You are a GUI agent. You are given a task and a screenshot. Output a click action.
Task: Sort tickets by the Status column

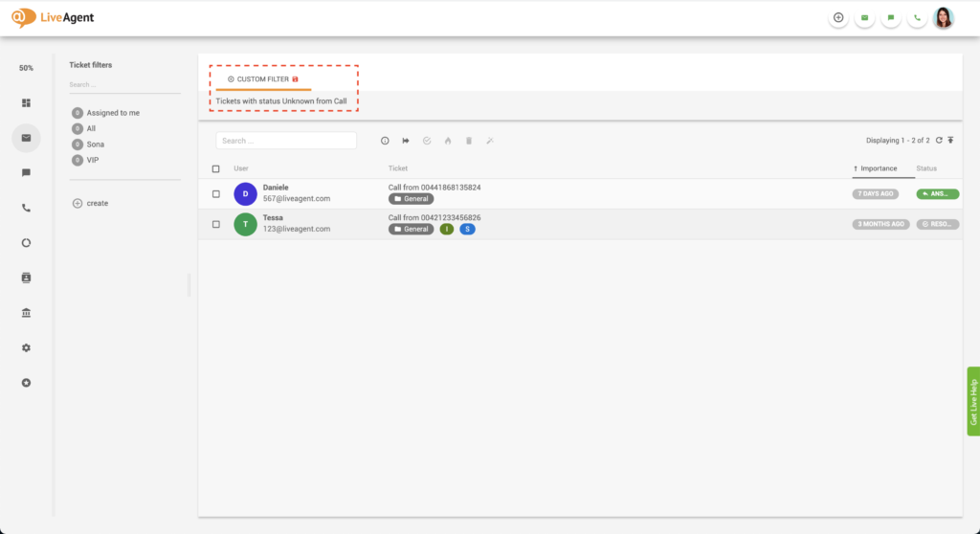[x=926, y=168]
